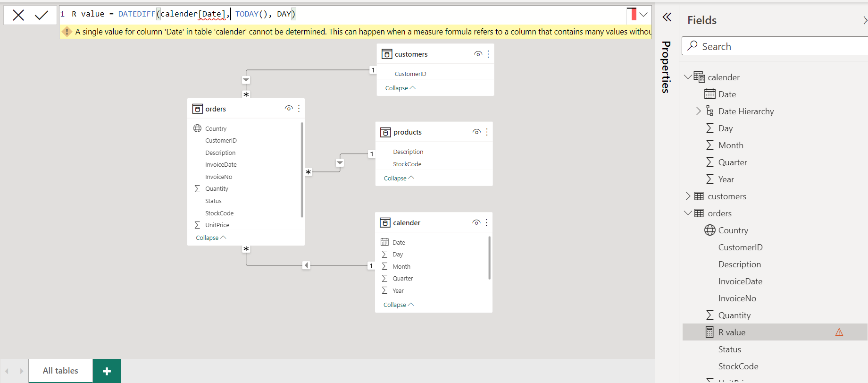Commit the formula with the checkmark icon
Screen dimensions: 868x383
(42, 15)
